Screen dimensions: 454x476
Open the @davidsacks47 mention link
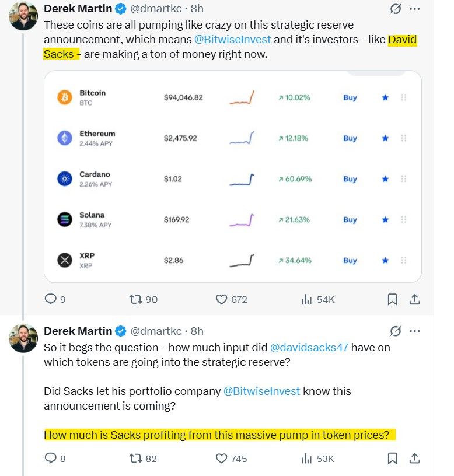[309, 347]
